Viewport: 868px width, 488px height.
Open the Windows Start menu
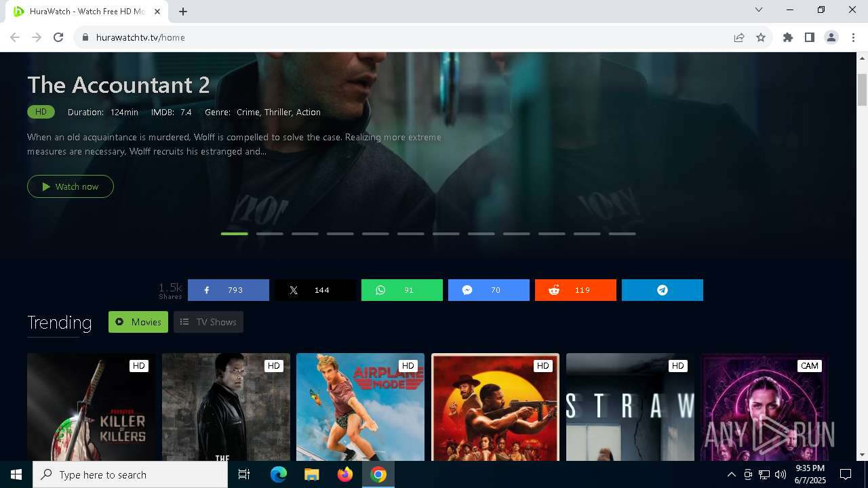point(16,474)
